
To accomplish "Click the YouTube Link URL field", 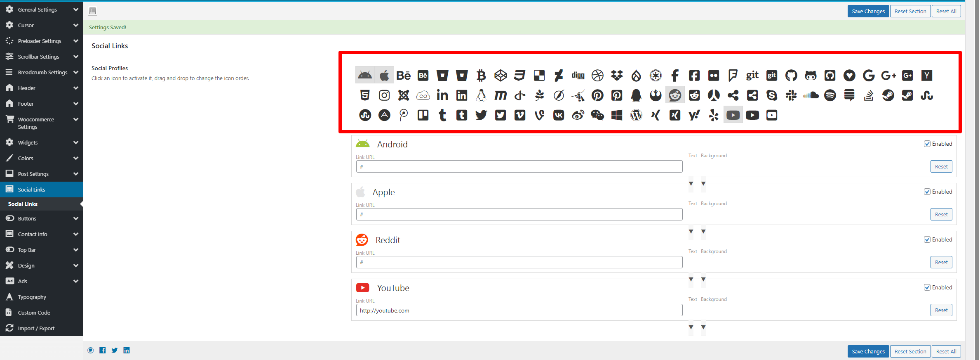I will click(519, 310).
